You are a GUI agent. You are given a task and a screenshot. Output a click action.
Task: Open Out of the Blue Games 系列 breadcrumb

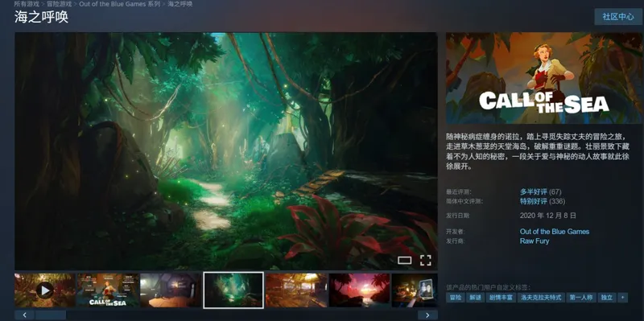pos(119,4)
